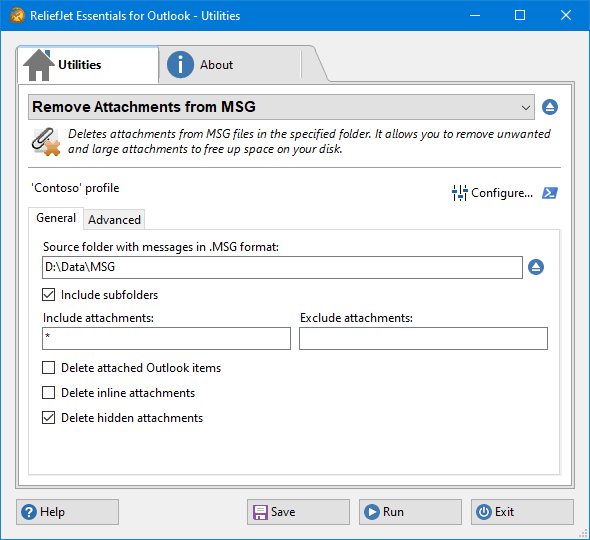This screenshot has width=590, height=540.
Task: Click the house icon on Utilities tab
Action: point(39,65)
